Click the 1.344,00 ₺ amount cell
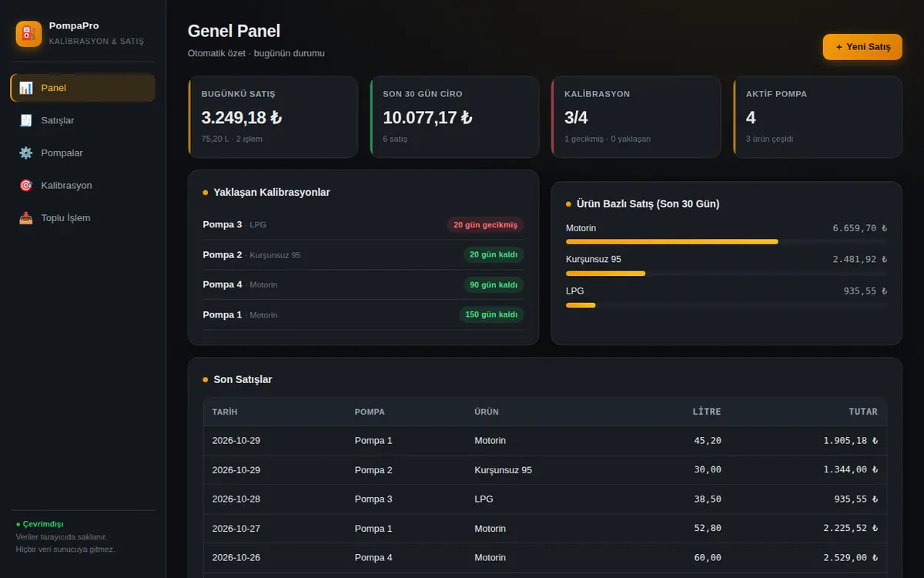This screenshot has width=924, height=578. tap(850, 470)
